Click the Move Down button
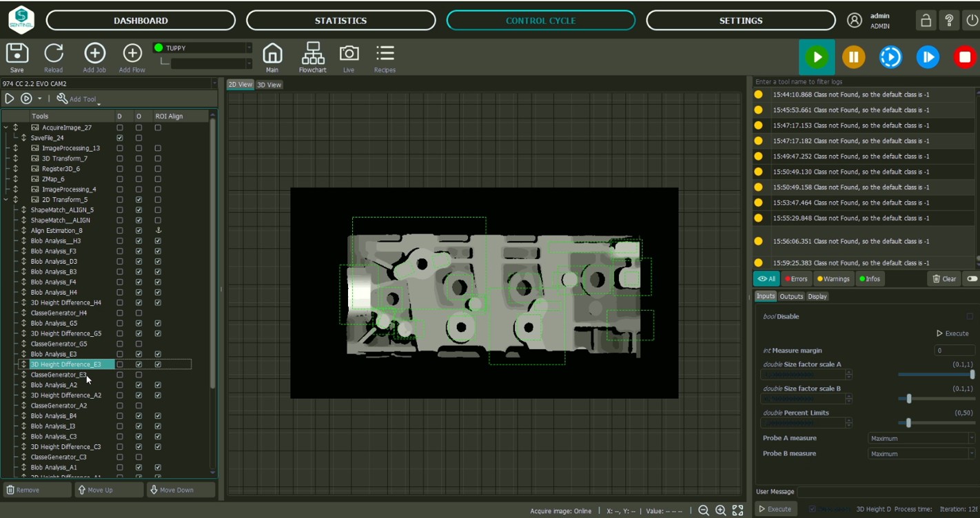 (x=181, y=490)
